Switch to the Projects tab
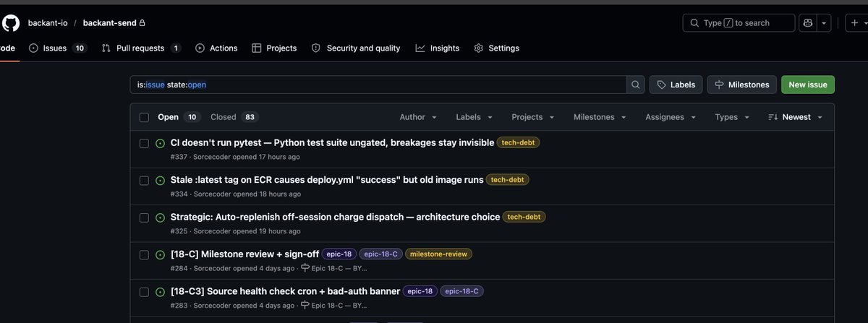The image size is (868, 323). pyautogui.click(x=274, y=48)
